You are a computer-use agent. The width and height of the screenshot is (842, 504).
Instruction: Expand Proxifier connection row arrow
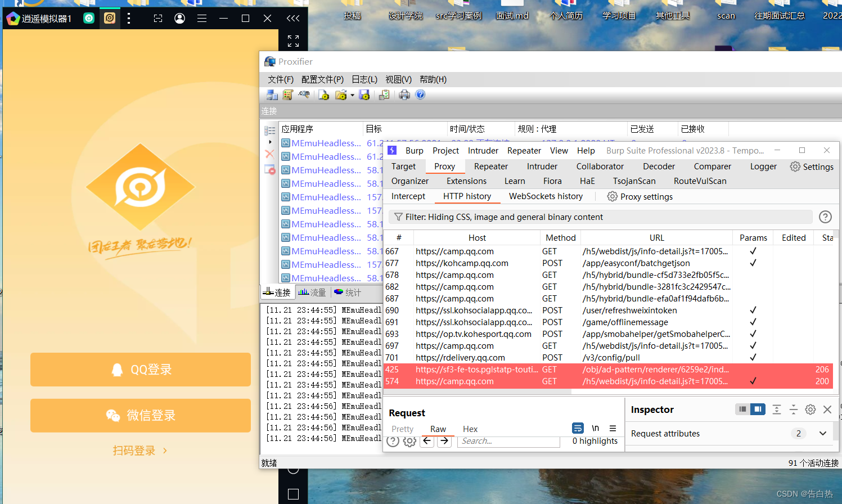coord(270,142)
